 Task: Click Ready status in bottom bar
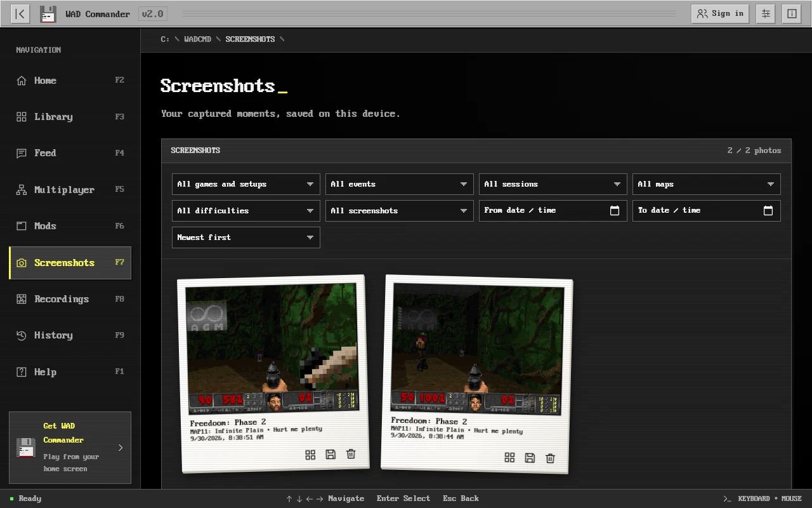tap(25, 498)
